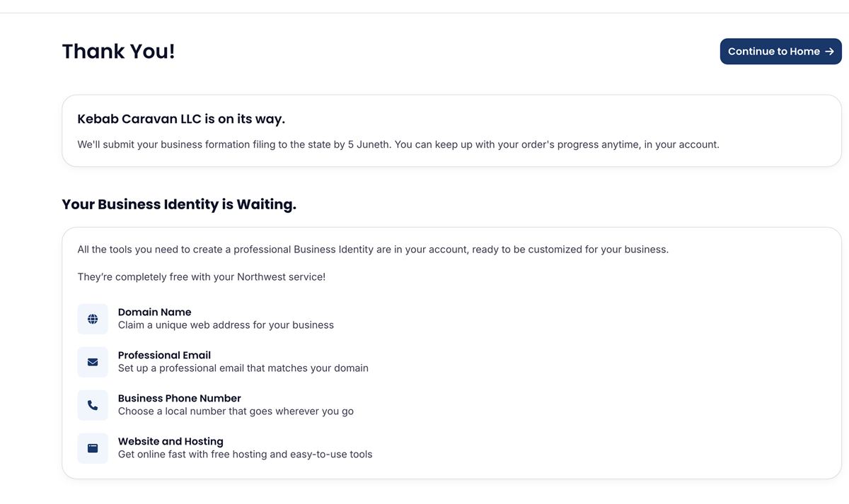
Task: Click 'Kebab Caravan LLC is on its way' heading
Action: [181, 119]
